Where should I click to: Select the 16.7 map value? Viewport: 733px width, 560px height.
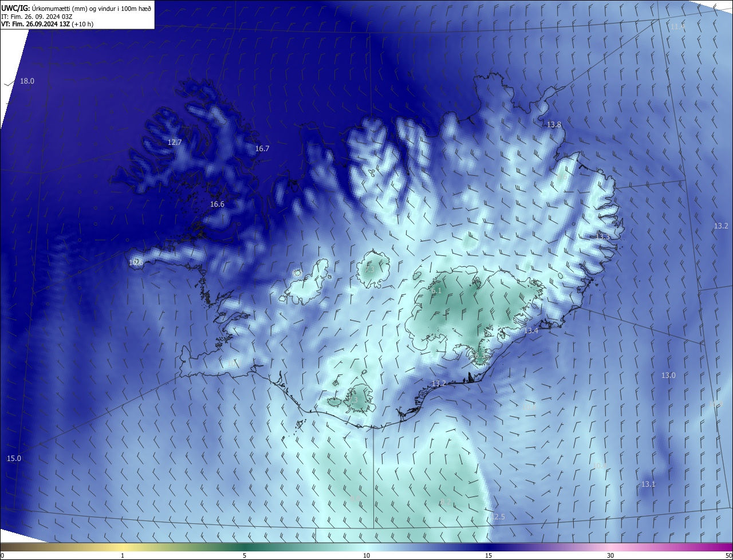[x=262, y=149]
